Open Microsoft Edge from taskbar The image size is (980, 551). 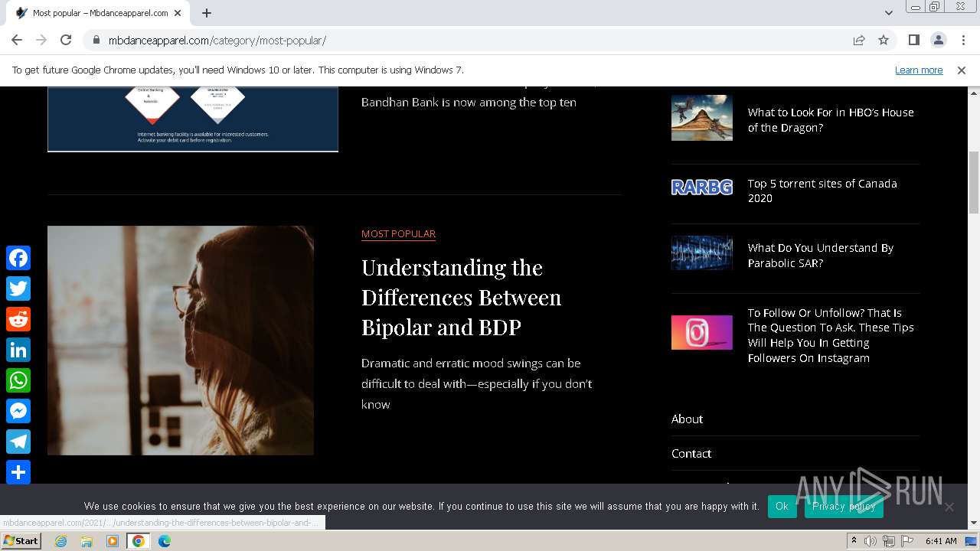(x=164, y=541)
